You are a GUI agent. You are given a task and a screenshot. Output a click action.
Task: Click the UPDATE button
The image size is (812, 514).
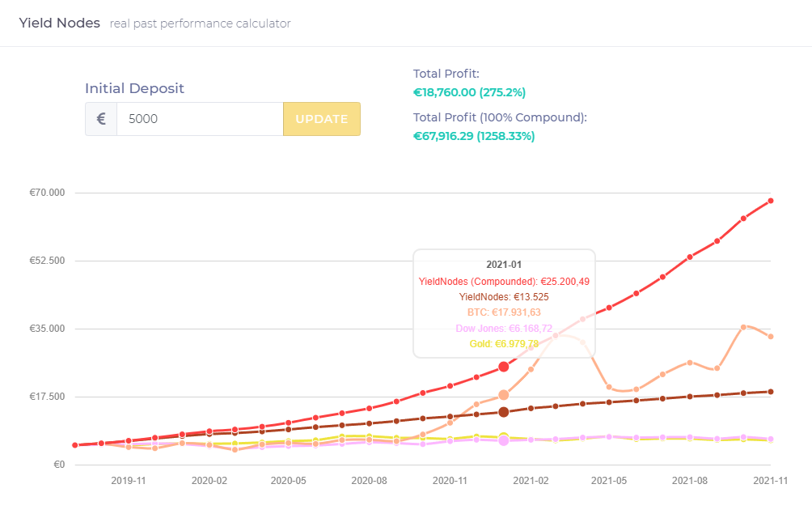coord(322,119)
